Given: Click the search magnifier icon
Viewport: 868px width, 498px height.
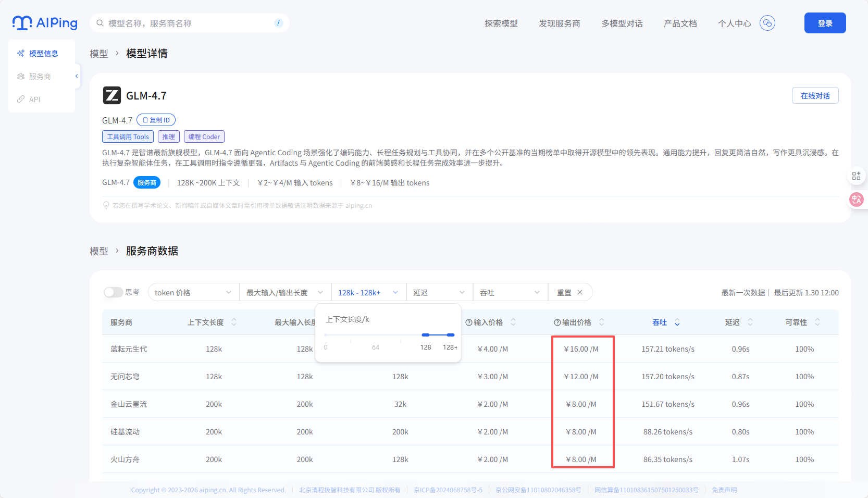Looking at the screenshot, I should point(99,22).
